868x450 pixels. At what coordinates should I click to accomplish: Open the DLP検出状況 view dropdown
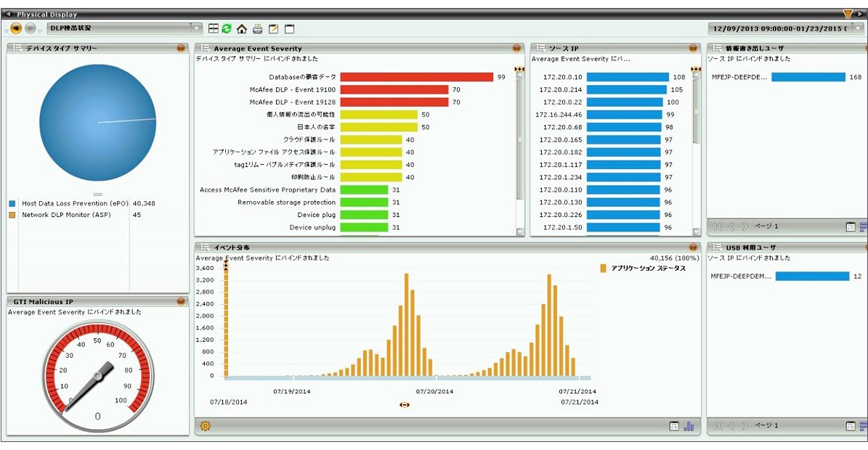pos(197,28)
